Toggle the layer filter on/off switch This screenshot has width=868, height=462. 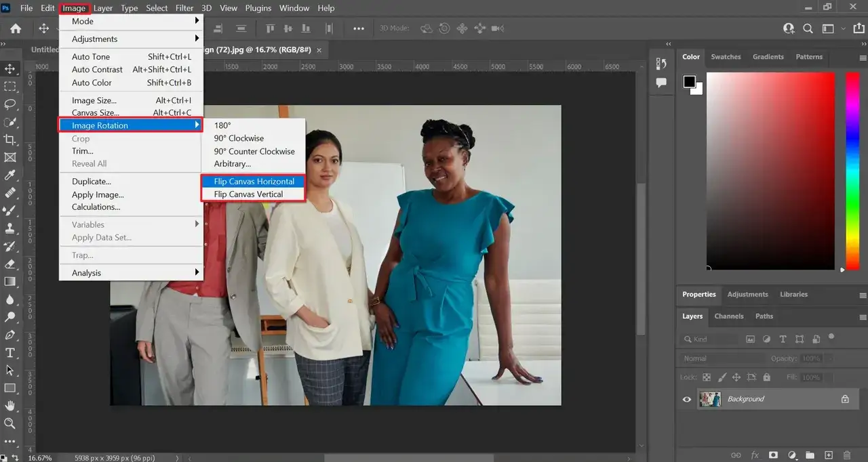pos(831,337)
